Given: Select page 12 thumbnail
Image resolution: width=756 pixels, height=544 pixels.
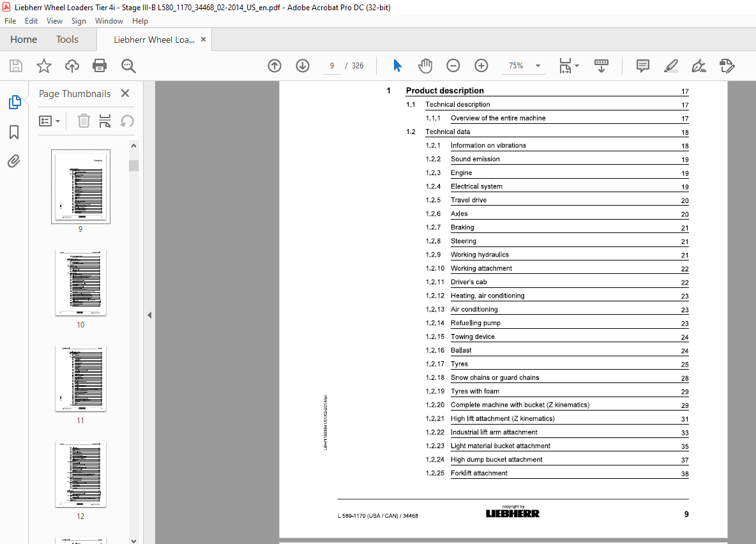Looking at the screenshot, I should [80, 474].
